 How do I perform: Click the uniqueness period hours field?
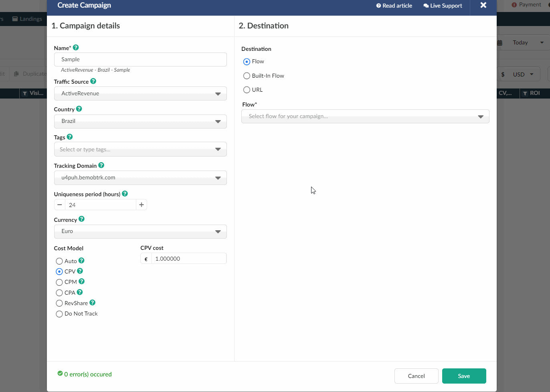click(x=101, y=205)
